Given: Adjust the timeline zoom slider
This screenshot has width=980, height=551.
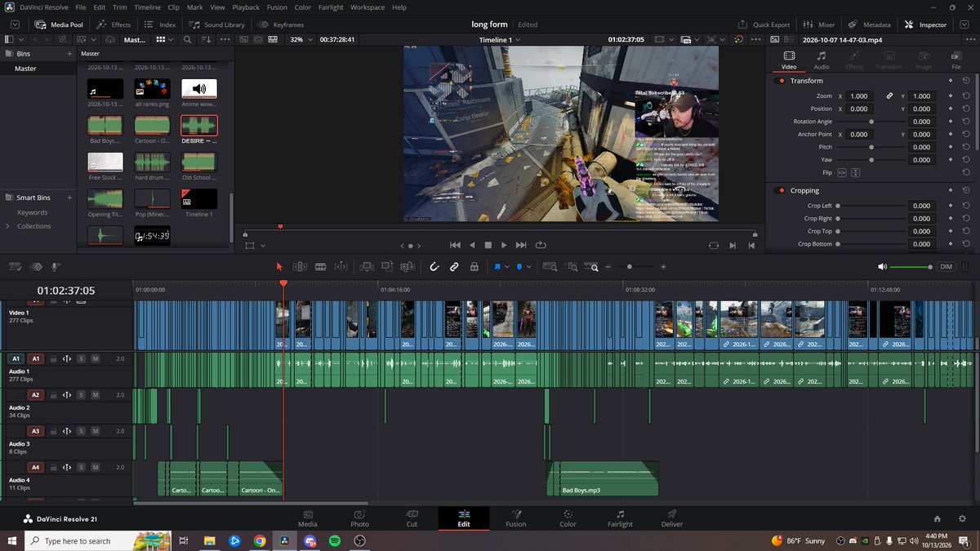Looking at the screenshot, I should (630, 267).
